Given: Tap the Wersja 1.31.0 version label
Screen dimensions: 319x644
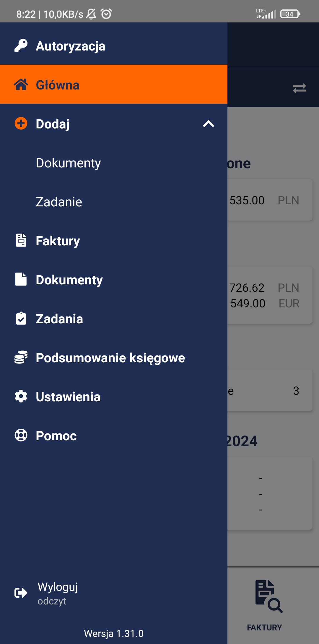Looking at the screenshot, I should [114, 633].
